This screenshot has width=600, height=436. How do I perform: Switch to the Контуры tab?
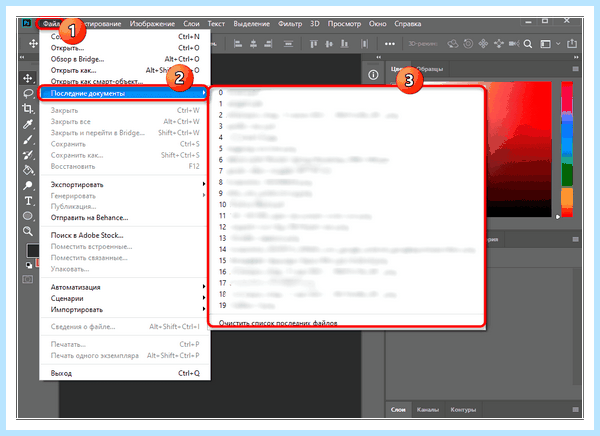point(463,410)
